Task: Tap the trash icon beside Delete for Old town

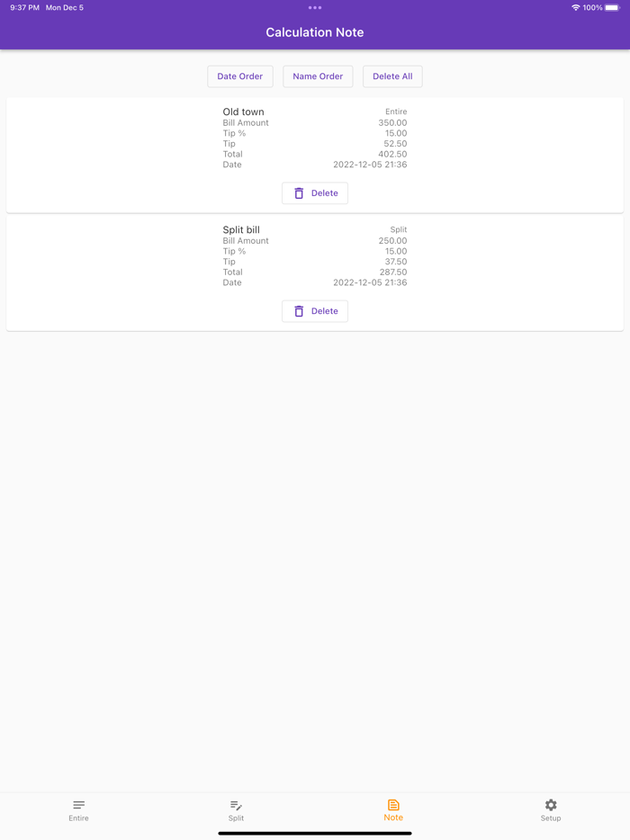Action: [300, 192]
